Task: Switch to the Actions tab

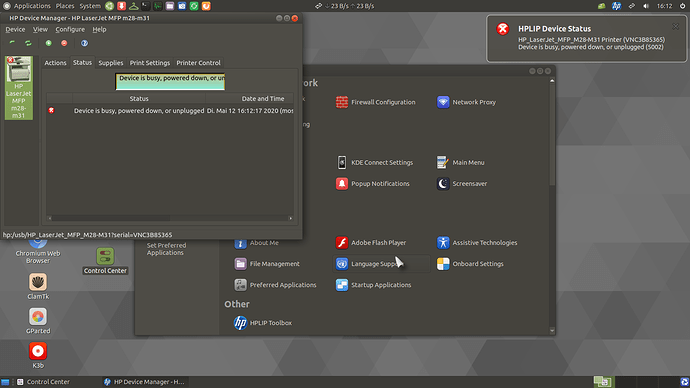Action: pos(55,63)
